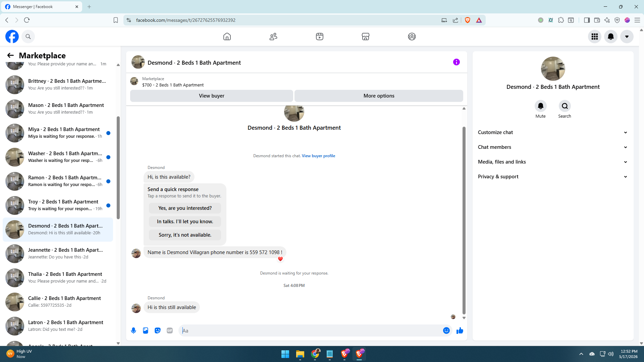Image resolution: width=644 pixels, height=362 pixels.
Task: Send a thumbs-up like
Action: pyautogui.click(x=460, y=330)
